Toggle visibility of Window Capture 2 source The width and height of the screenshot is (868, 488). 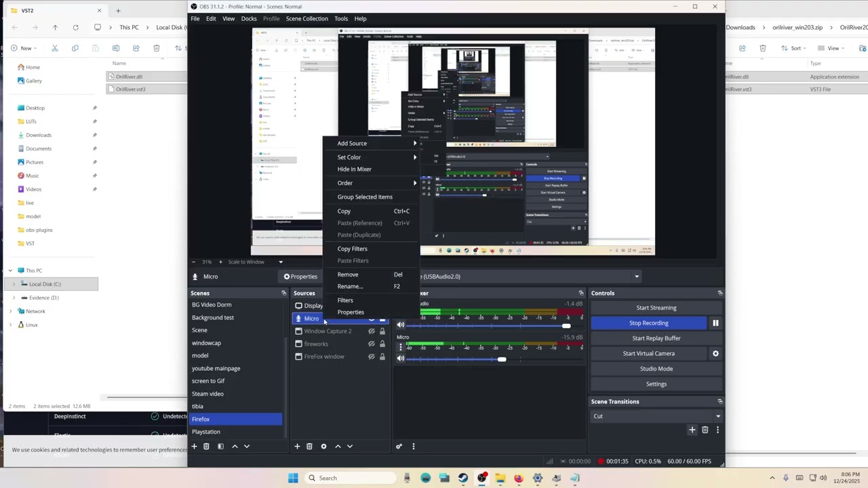click(x=371, y=331)
